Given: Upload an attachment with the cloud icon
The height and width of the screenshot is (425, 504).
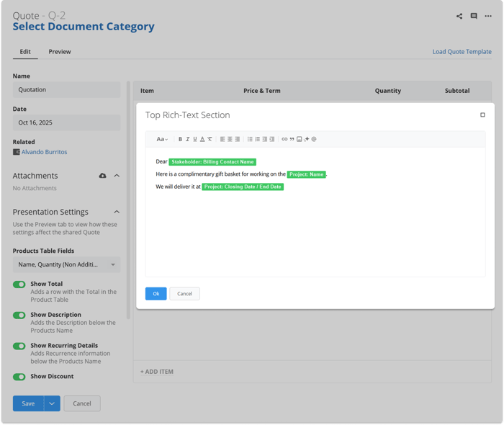Looking at the screenshot, I should click(x=102, y=176).
